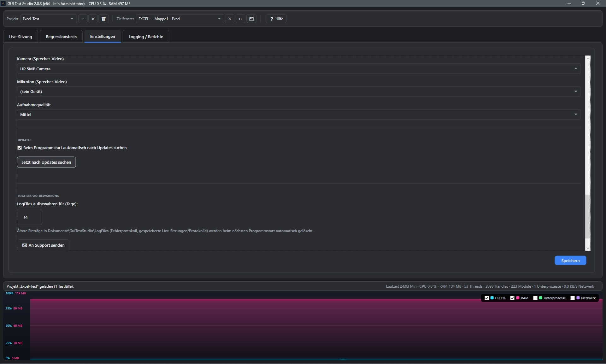Toggle the CPU % graph checkbox
Image resolution: width=606 pixels, height=364 pixels.
487,298
